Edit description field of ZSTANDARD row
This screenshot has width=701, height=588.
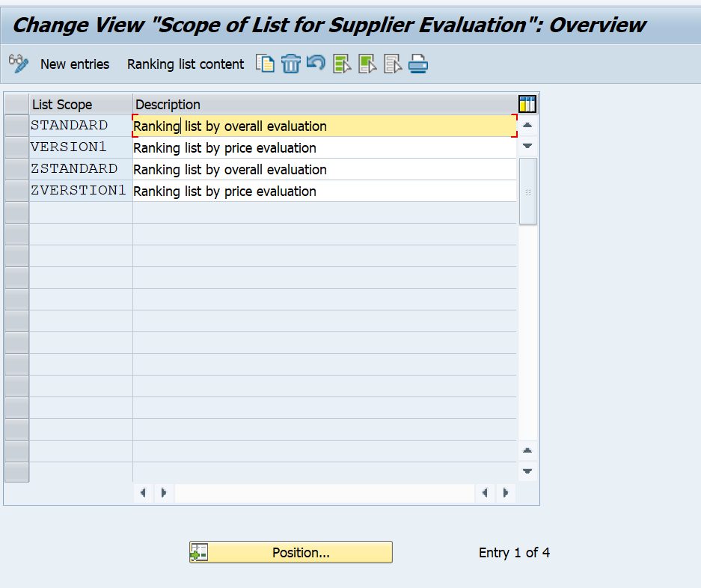(325, 170)
